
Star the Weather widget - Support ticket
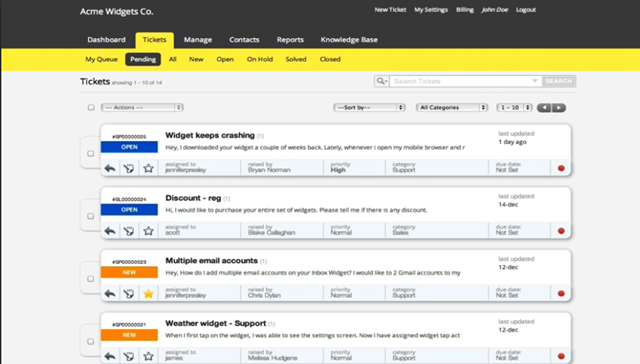point(149,356)
